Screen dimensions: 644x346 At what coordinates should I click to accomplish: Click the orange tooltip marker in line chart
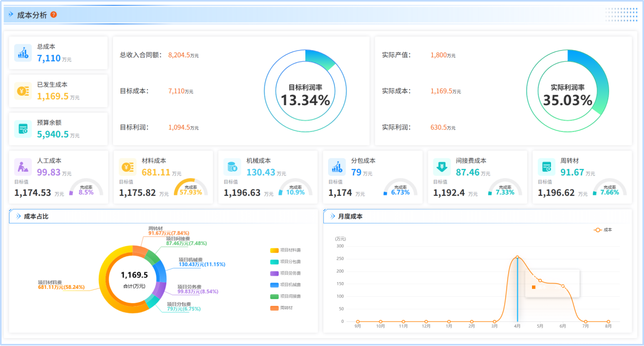(534, 287)
